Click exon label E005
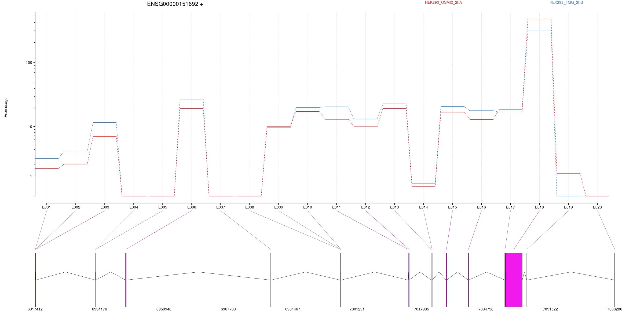This screenshot has width=644, height=322. point(163,207)
